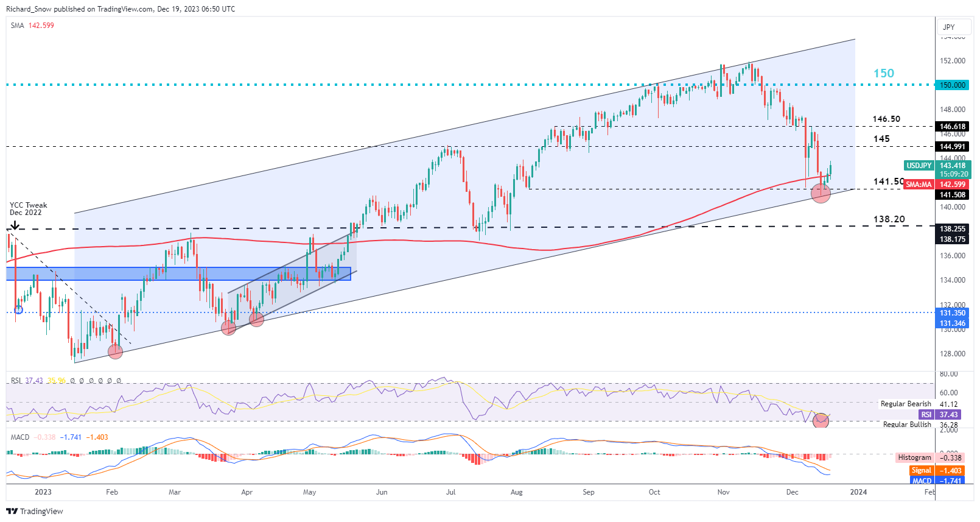The image size is (980, 522).
Task: Select the '138.20' level annotation
Action: click(889, 219)
